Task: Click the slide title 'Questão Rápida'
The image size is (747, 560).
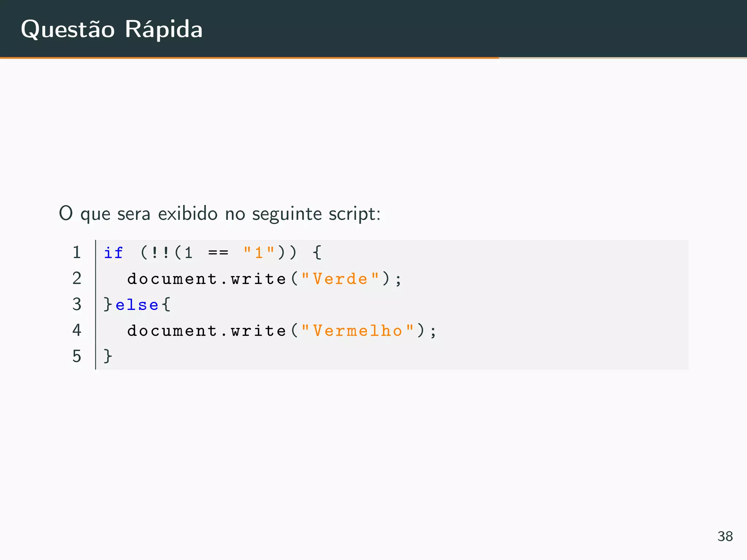Action: [112, 30]
